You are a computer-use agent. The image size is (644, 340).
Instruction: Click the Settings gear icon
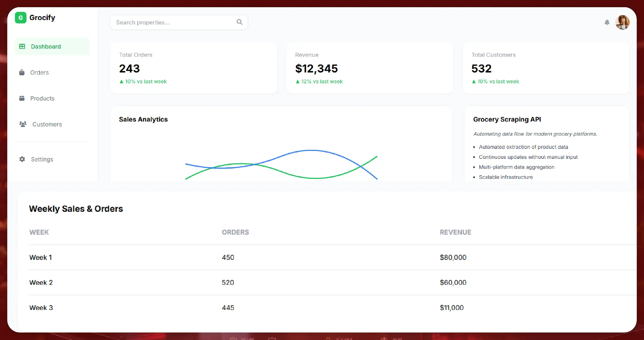[22, 159]
